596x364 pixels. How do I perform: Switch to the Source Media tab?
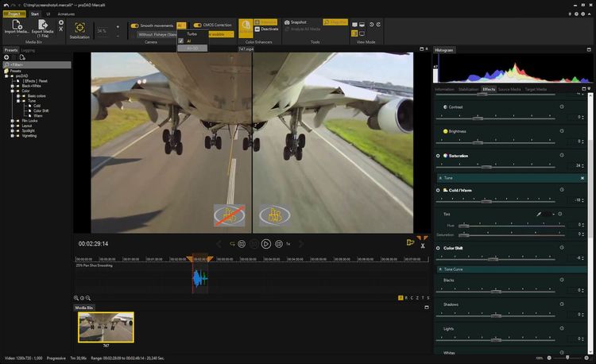(x=509, y=89)
